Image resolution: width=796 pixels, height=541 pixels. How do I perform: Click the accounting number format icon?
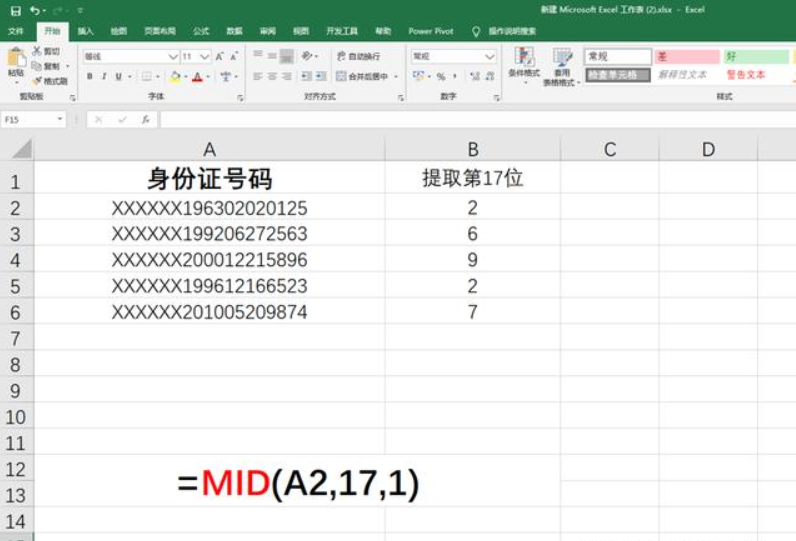click(418, 76)
